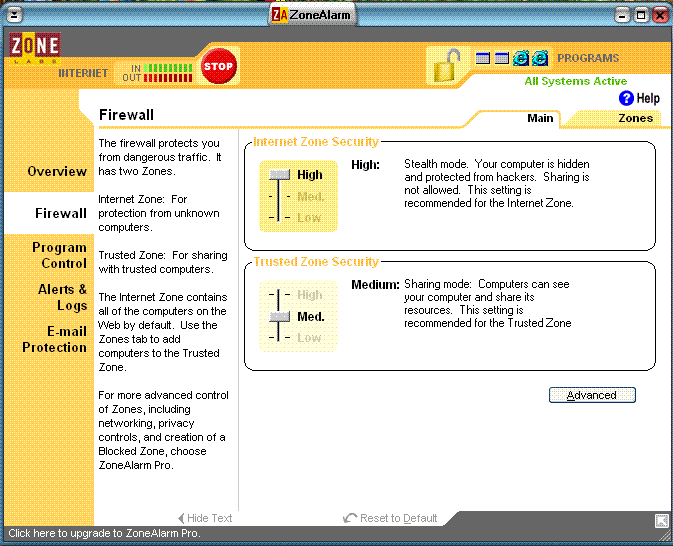Open the Program Control panel

(x=59, y=255)
